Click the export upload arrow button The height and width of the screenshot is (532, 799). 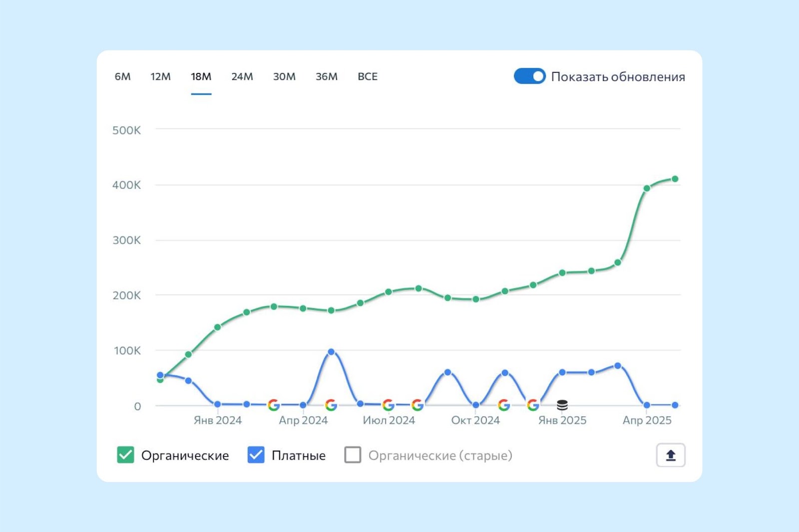670,455
